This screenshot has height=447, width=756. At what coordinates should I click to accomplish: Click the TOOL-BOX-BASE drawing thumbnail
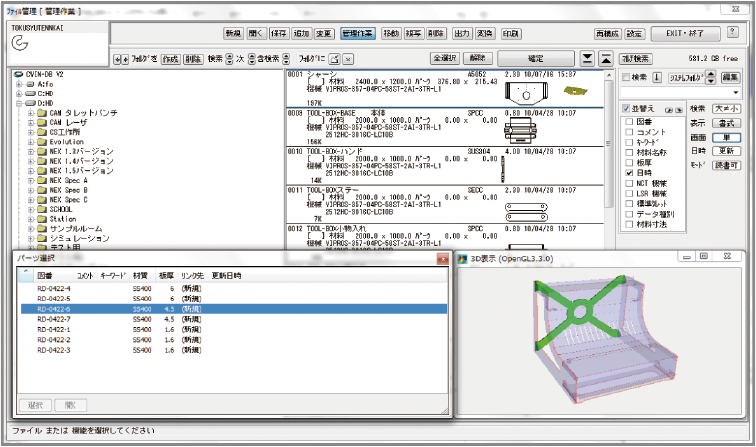(x=520, y=130)
